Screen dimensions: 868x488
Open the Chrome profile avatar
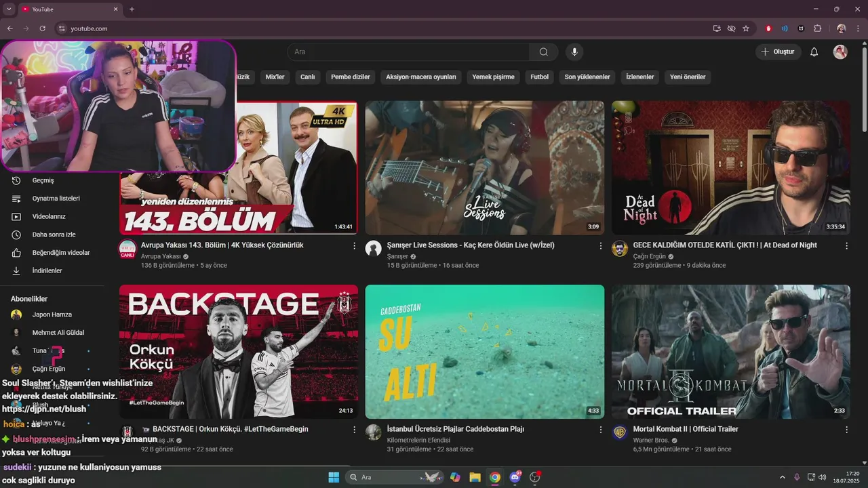tap(842, 28)
